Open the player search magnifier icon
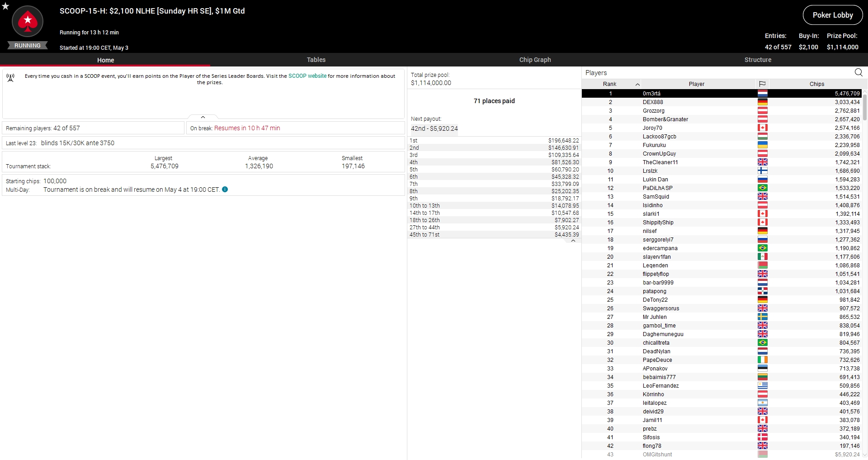This screenshot has height=460, width=868. [859, 72]
